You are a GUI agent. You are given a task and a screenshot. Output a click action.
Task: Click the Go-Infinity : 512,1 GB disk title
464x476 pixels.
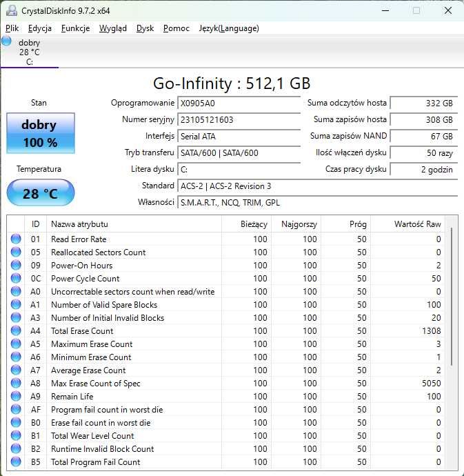pos(232,83)
